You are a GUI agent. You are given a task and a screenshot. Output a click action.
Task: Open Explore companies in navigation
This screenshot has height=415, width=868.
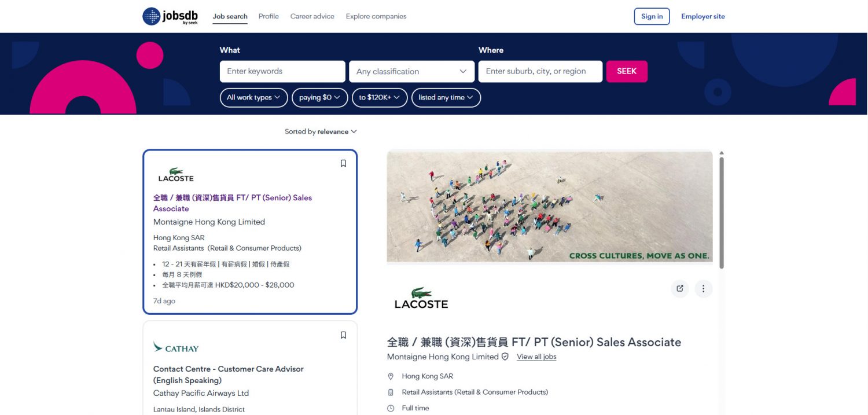coord(376,16)
